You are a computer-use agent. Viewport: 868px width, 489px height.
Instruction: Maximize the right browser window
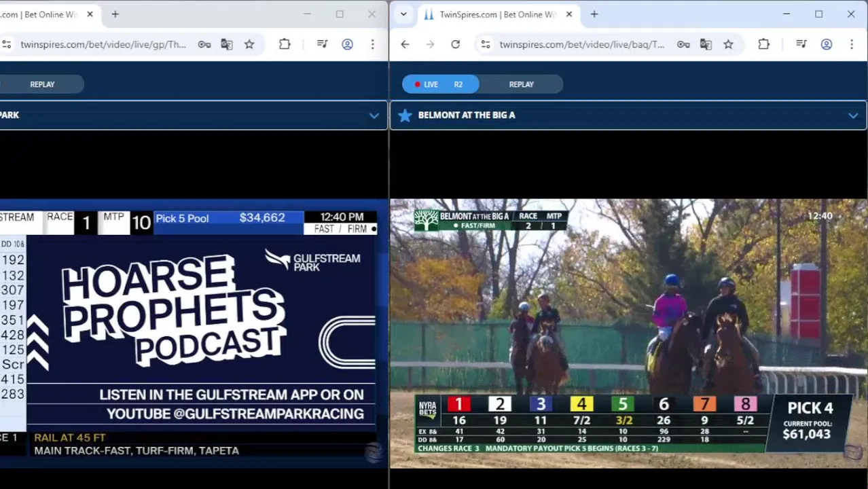click(819, 14)
